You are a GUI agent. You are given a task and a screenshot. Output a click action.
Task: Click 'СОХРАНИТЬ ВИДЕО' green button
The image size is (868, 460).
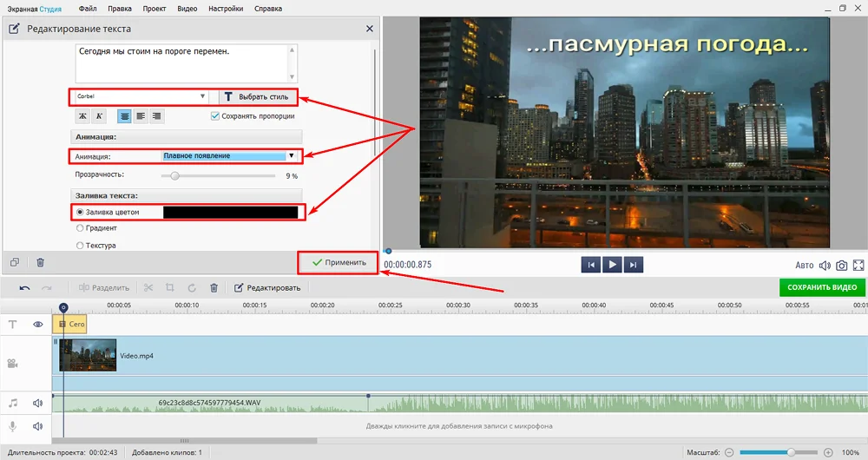[x=822, y=287]
